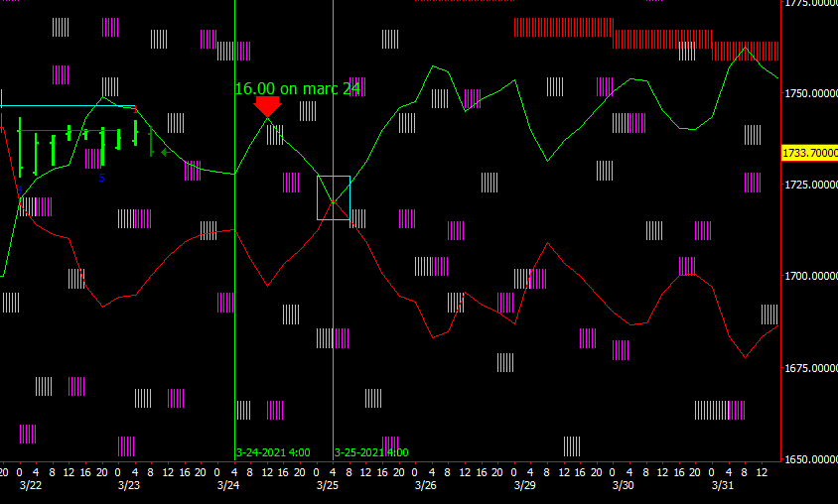The image size is (838, 504).
Task: Click the cyan square at the line crossover
Action: pyautogui.click(x=334, y=197)
